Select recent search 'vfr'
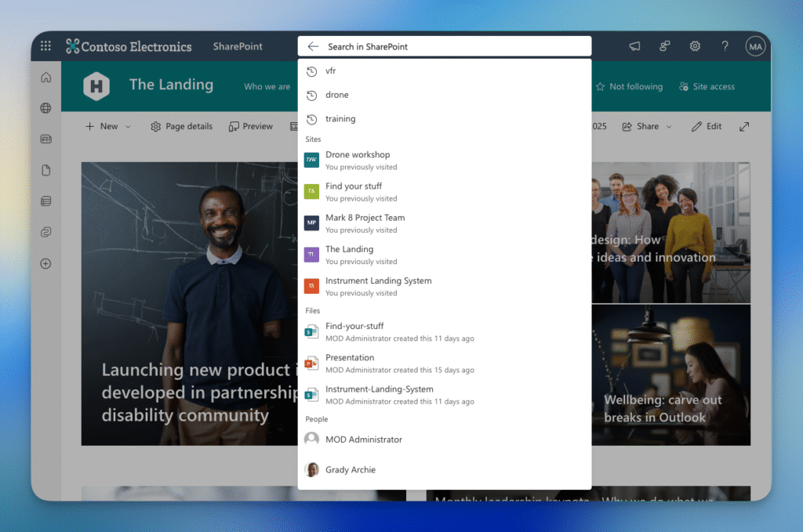The height and width of the screenshot is (532, 803). [x=444, y=71]
